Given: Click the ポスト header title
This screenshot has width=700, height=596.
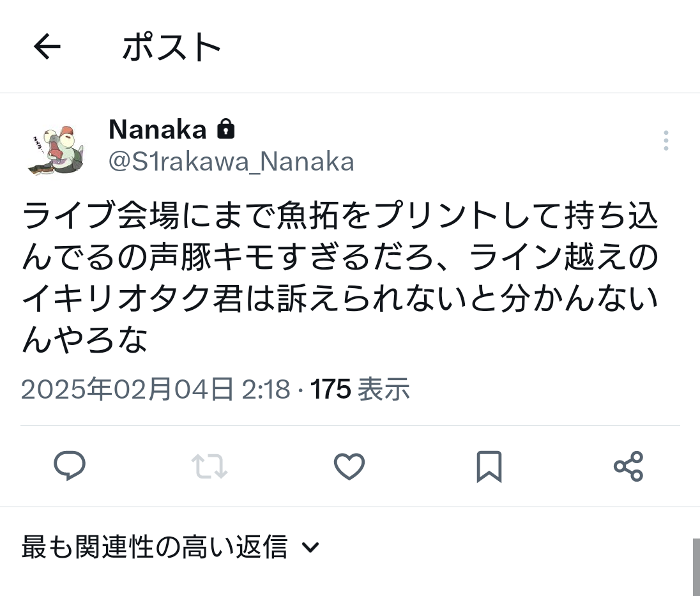Looking at the screenshot, I should 171,47.
